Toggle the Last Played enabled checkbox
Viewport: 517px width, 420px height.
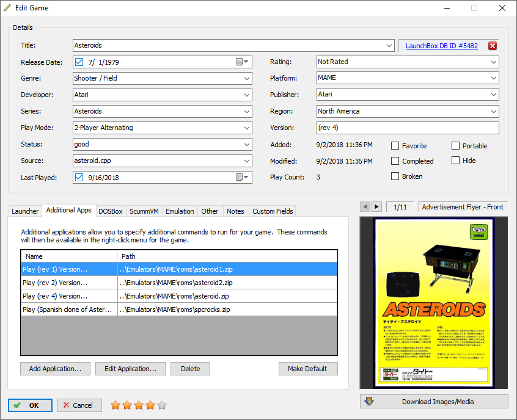click(79, 177)
